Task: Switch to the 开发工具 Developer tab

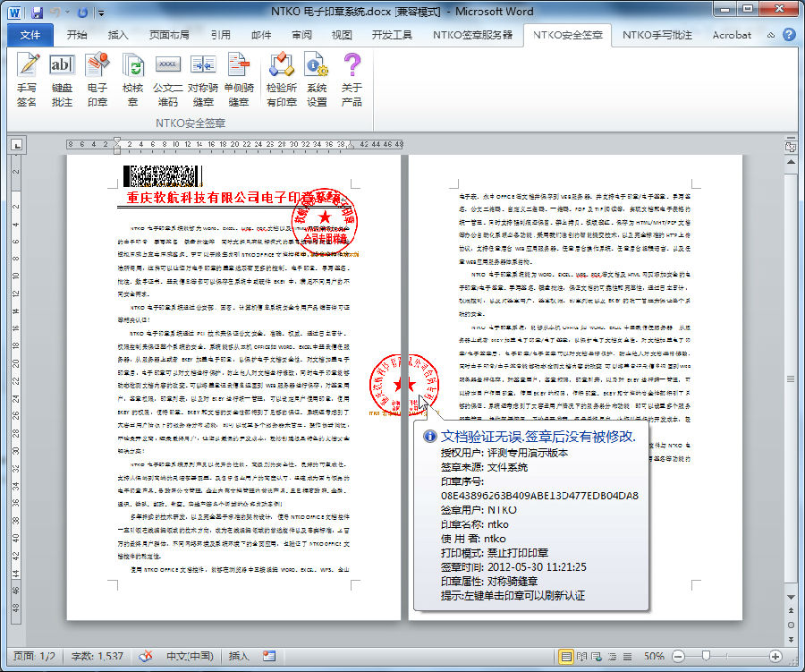Action: [392, 35]
